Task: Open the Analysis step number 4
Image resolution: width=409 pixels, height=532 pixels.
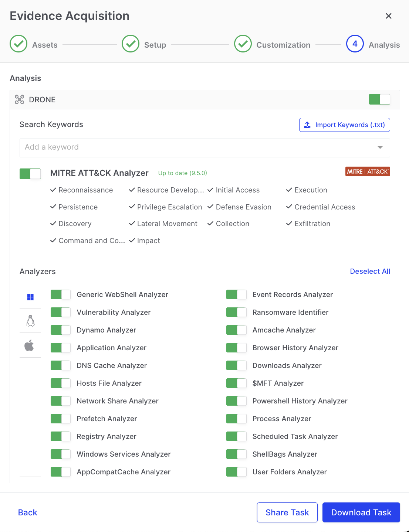Action: (x=355, y=44)
